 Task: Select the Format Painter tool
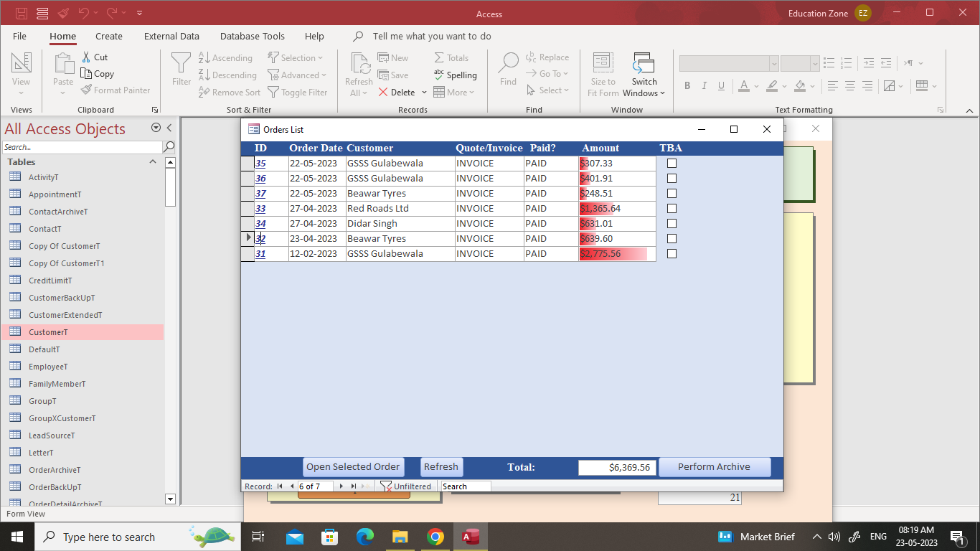coord(117,90)
